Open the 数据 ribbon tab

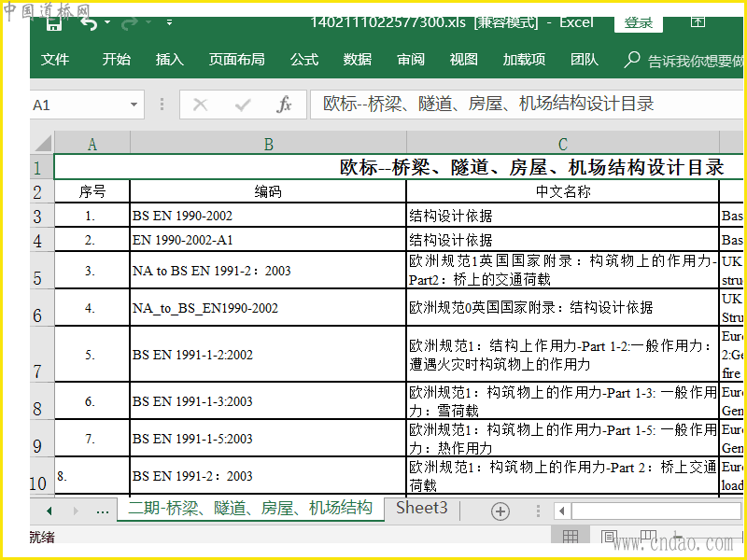click(x=358, y=60)
